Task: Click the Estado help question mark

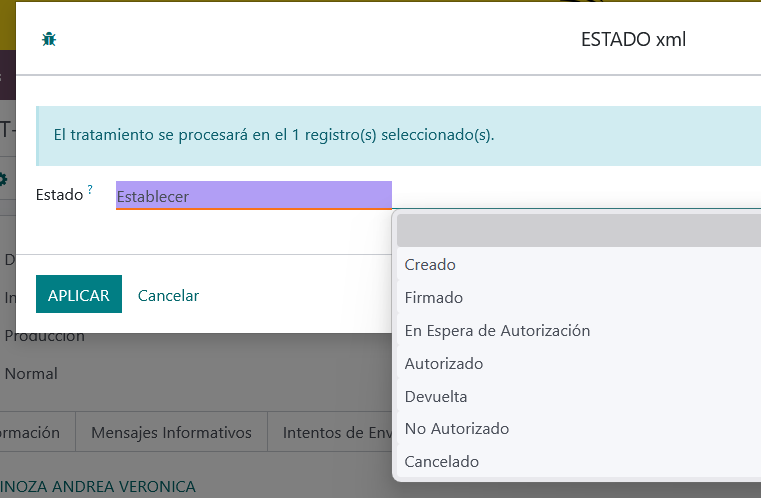Action: point(90,189)
